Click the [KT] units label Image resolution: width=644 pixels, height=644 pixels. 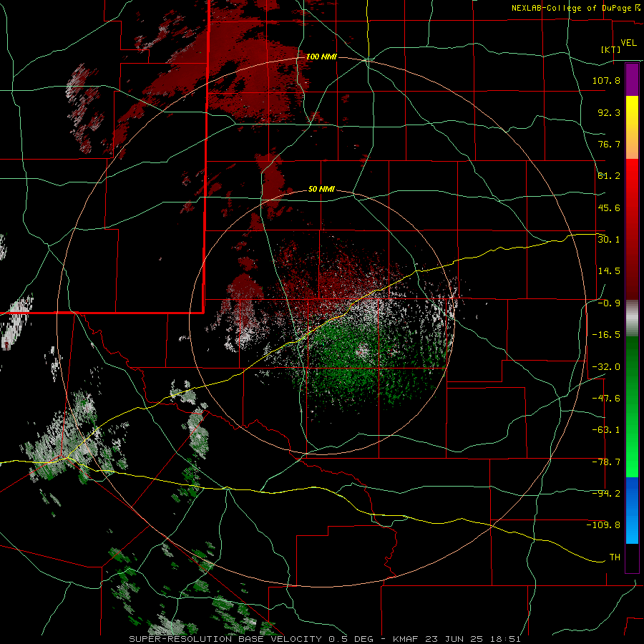click(611, 49)
